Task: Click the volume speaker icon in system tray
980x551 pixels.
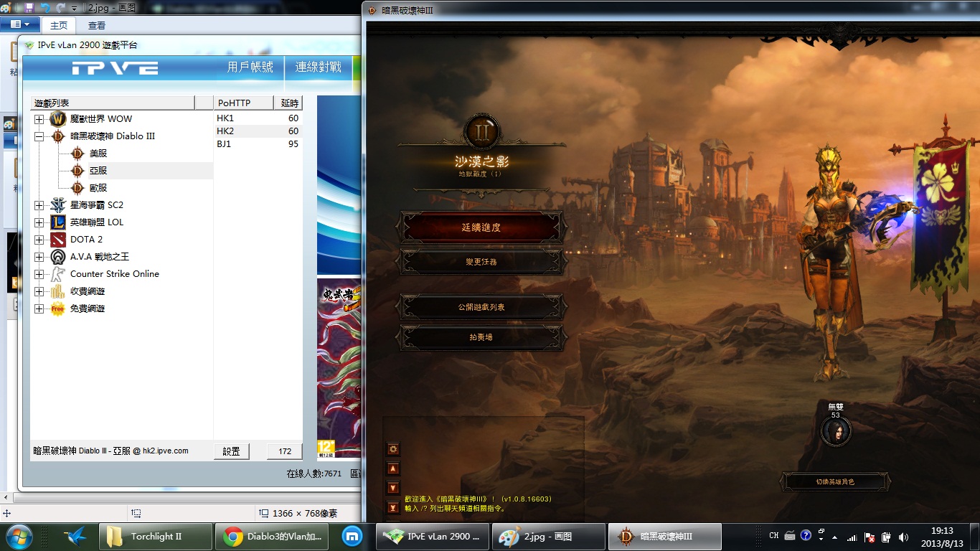Action: point(903,537)
